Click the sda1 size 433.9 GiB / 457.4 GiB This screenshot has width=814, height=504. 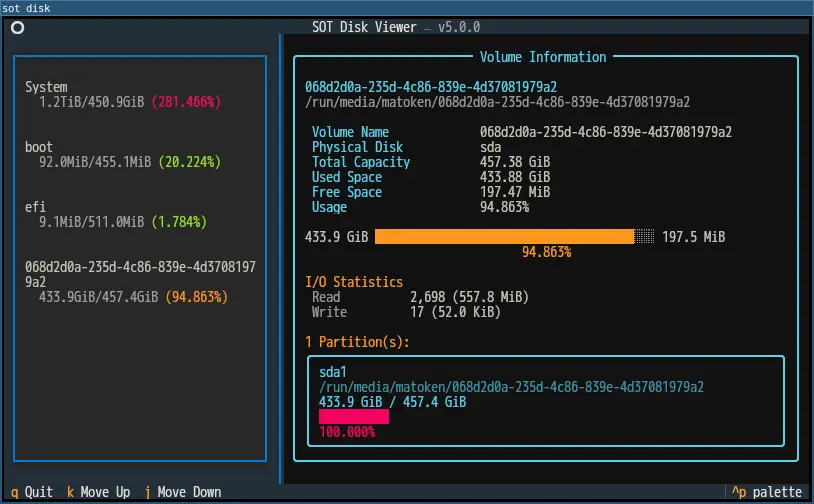[392, 402]
